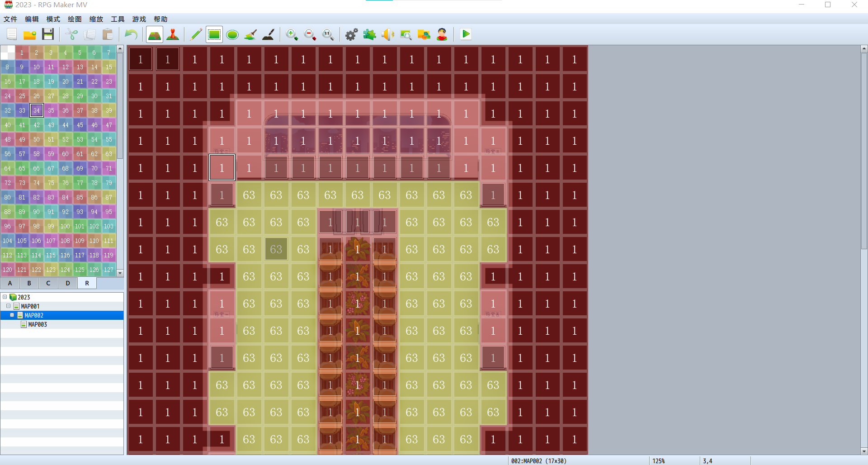Open the 绘图 menu
Viewport: 868px width, 465px height.
coord(75,19)
